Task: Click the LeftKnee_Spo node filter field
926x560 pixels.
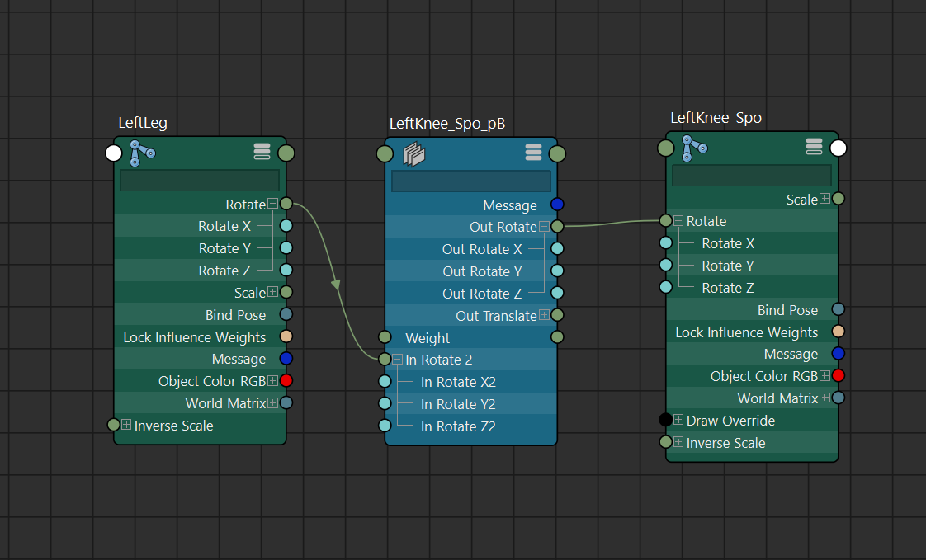Action: pos(751,176)
